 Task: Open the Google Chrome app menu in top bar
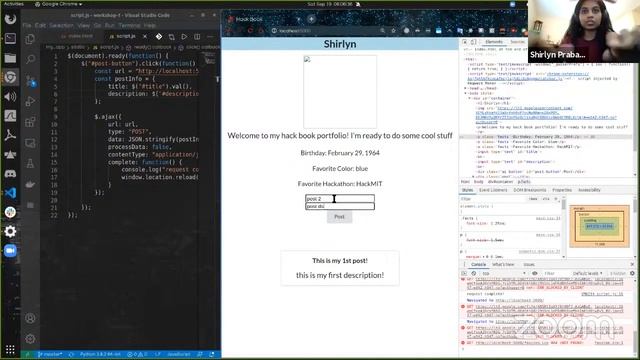pos(58,4)
